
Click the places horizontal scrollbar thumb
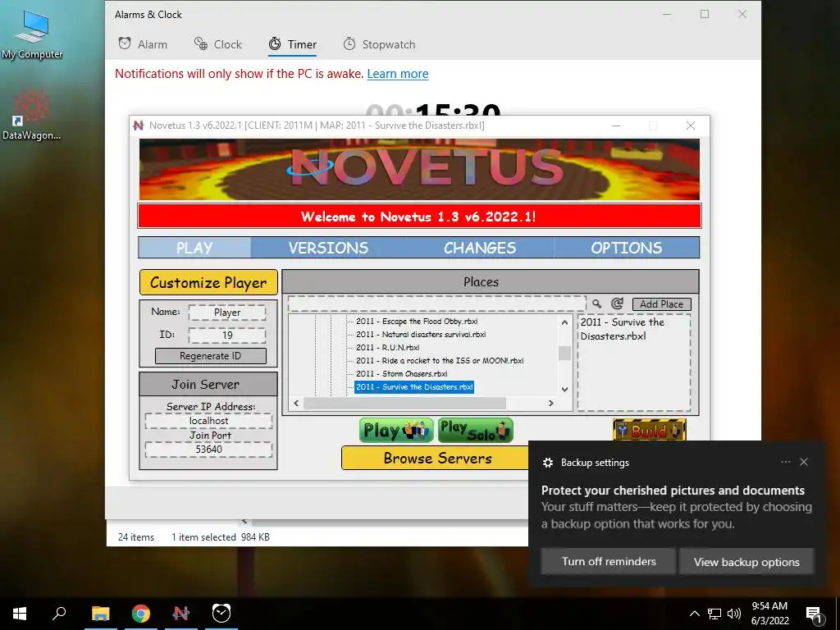(x=404, y=403)
